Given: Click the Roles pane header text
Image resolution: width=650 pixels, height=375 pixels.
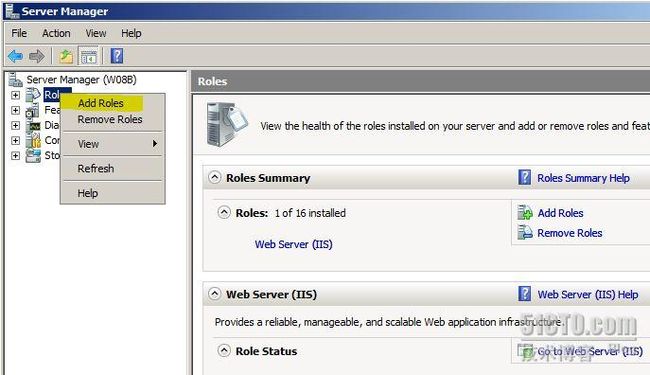Looking at the screenshot, I should pos(212,81).
